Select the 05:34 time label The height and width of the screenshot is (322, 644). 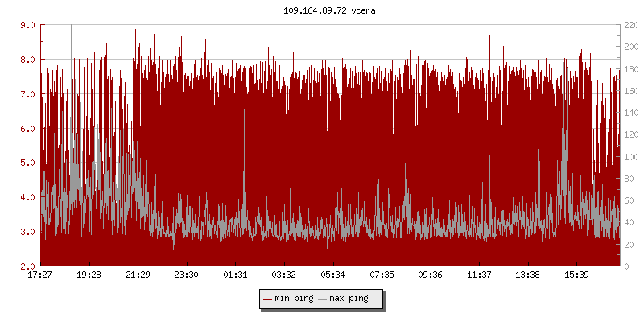click(x=332, y=275)
